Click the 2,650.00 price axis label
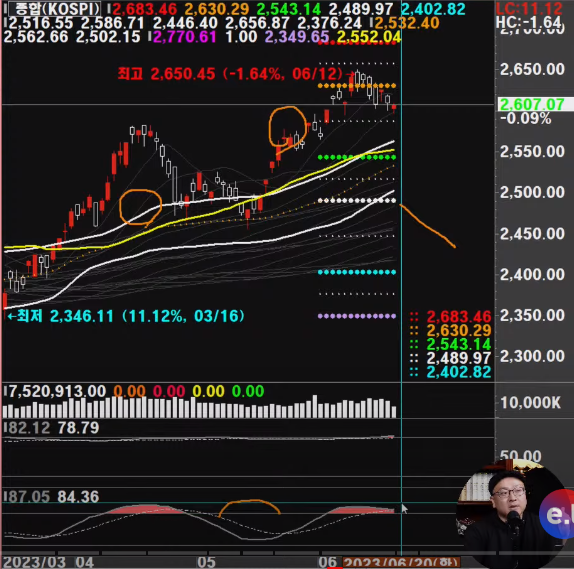Screen dimensions: 574x569 532,69
